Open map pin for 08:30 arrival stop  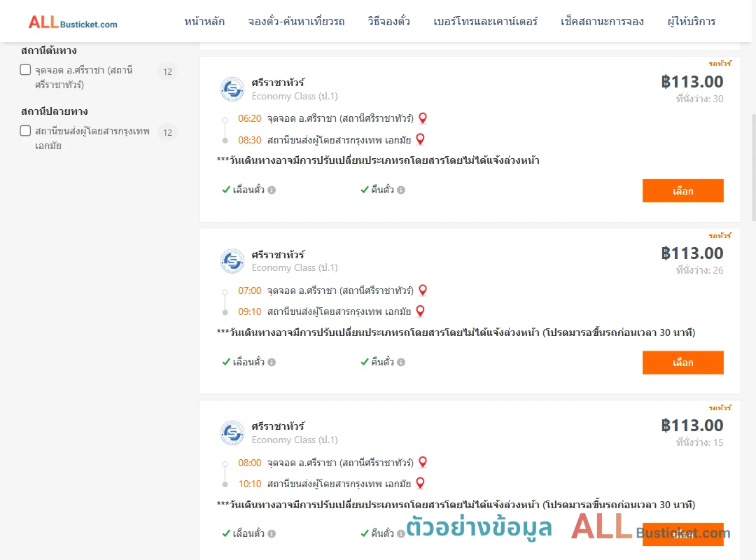(421, 139)
